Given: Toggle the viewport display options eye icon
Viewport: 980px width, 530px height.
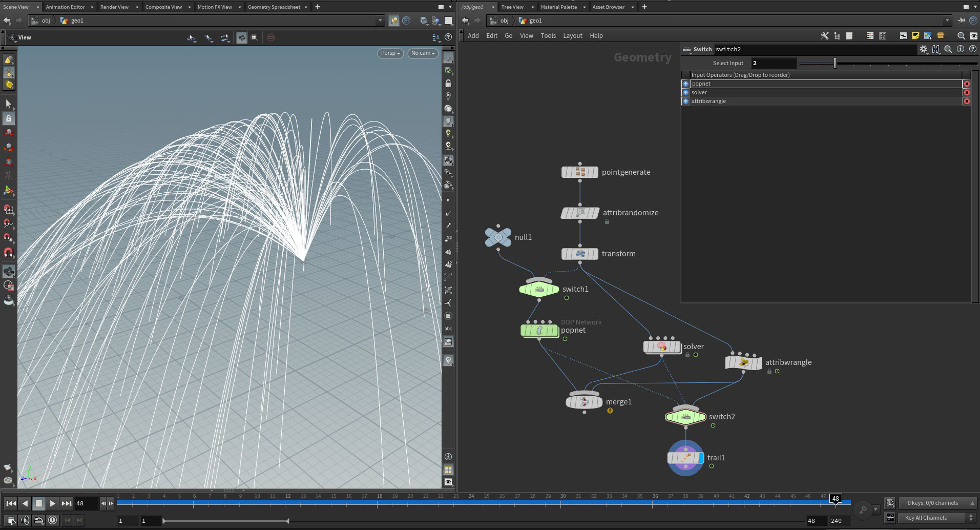Looking at the screenshot, I should pos(448,482).
